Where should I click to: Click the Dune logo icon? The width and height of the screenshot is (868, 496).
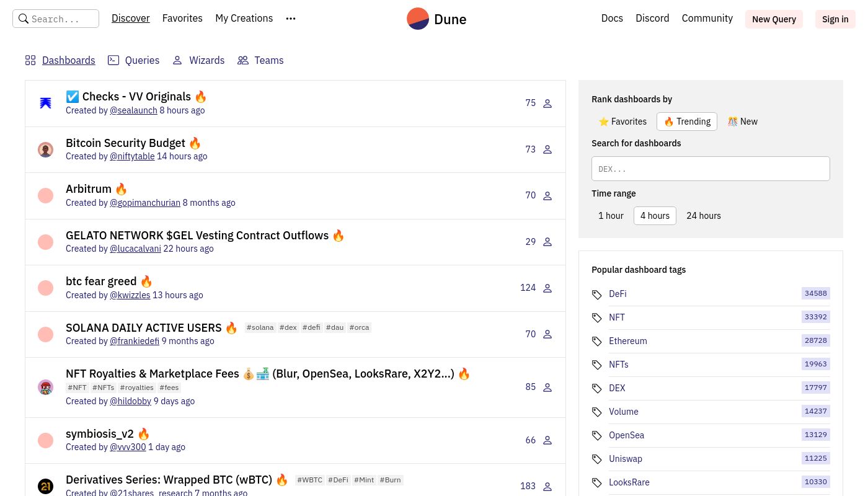418,19
